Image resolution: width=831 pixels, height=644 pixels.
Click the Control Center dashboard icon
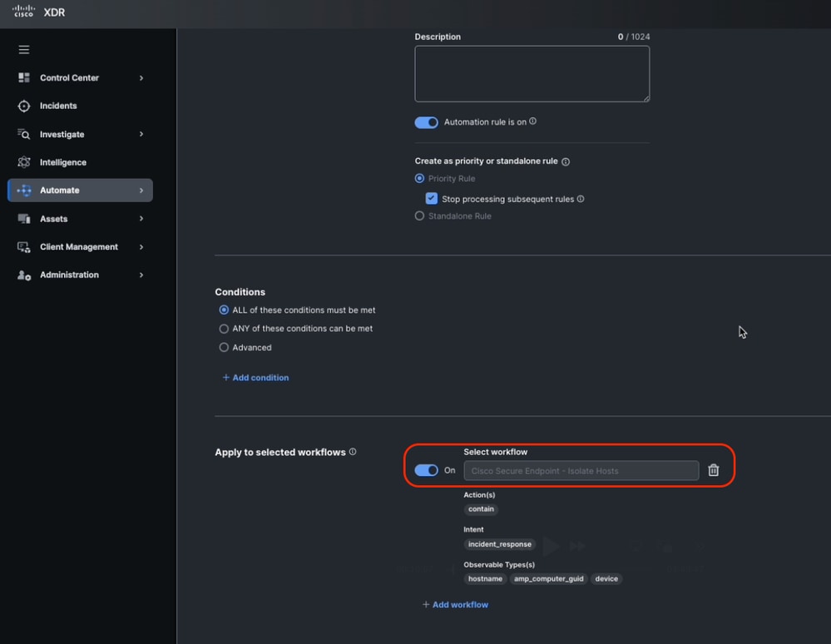point(24,78)
